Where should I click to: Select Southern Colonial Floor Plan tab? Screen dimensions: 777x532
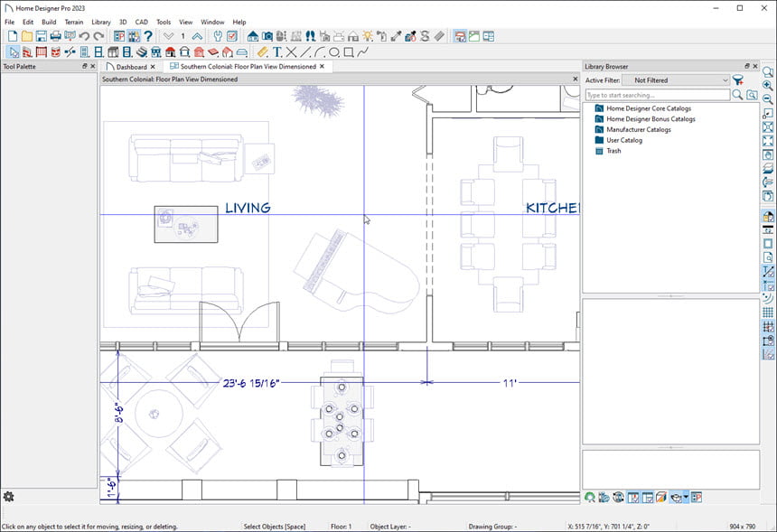click(x=248, y=66)
